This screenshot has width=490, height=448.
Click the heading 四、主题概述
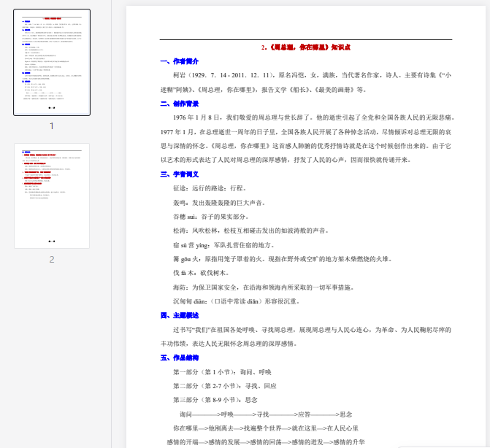179,315
